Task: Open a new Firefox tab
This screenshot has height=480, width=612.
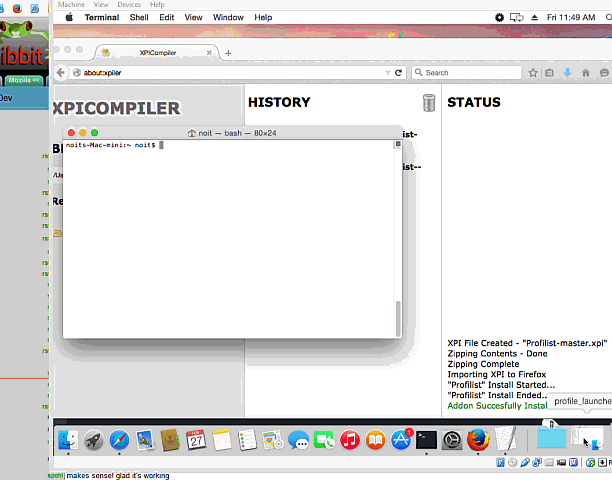Action: pos(228,53)
